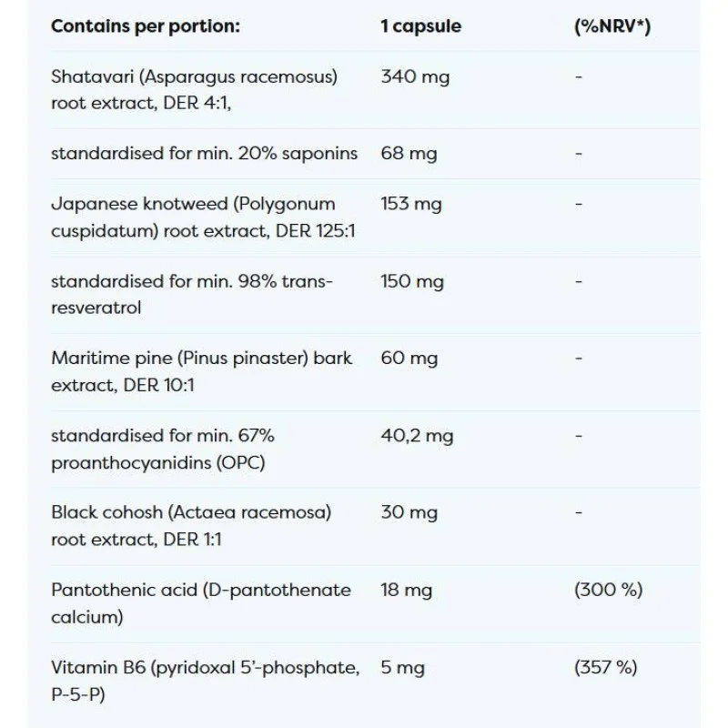This screenshot has height=728, width=728.
Task: Click the 40,2 mg amount value
Action: click(417, 436)
